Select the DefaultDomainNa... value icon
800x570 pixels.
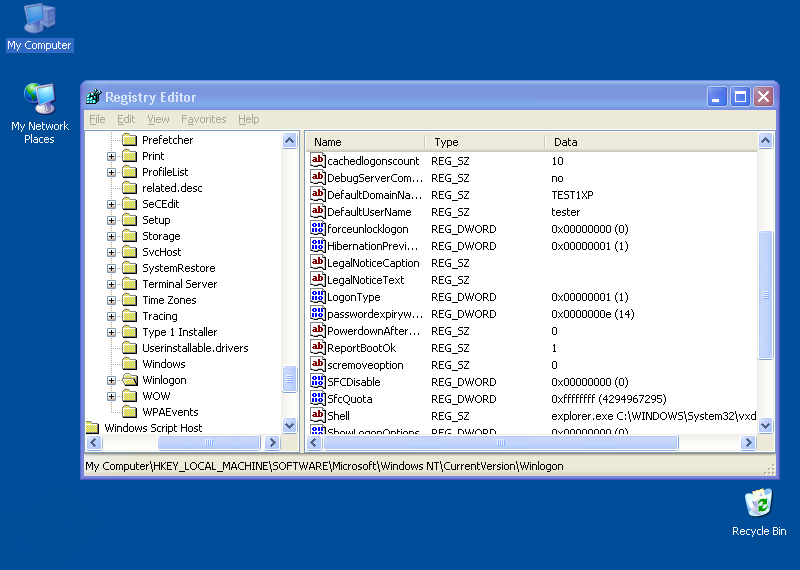317,194
